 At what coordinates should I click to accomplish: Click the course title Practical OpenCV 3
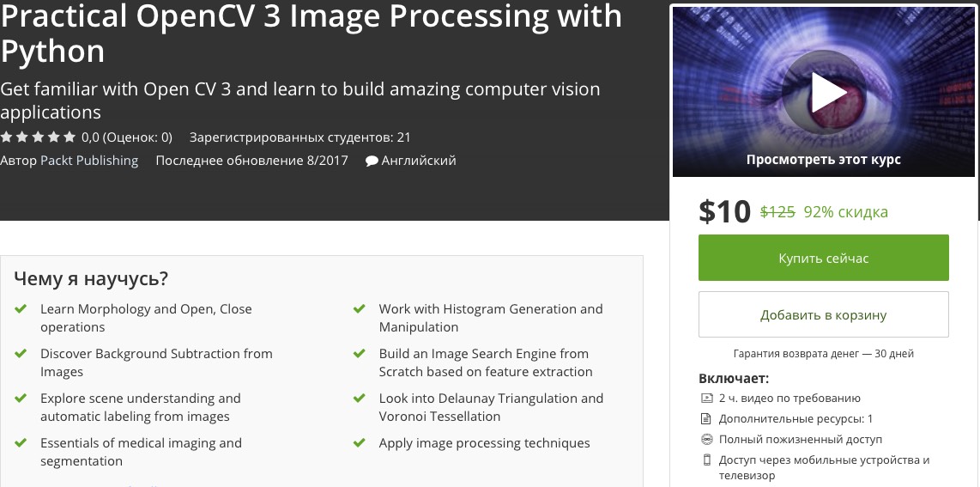click(x=312, y=33)
